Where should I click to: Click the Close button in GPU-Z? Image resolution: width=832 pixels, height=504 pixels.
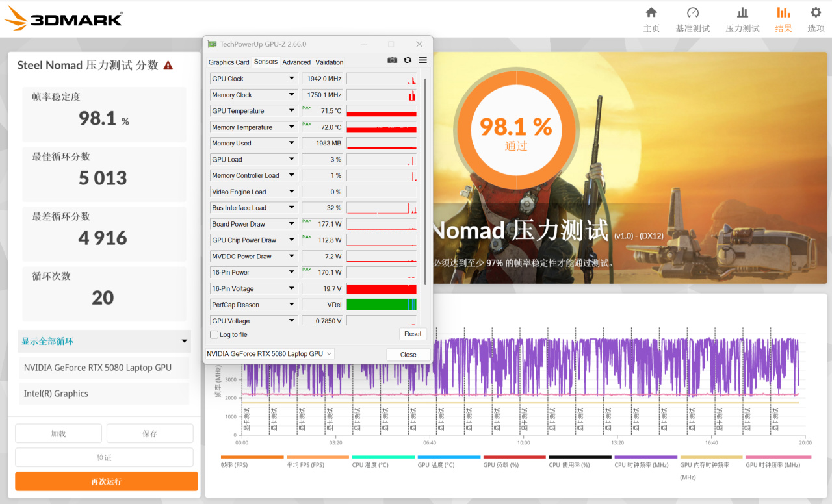[408, 355]
